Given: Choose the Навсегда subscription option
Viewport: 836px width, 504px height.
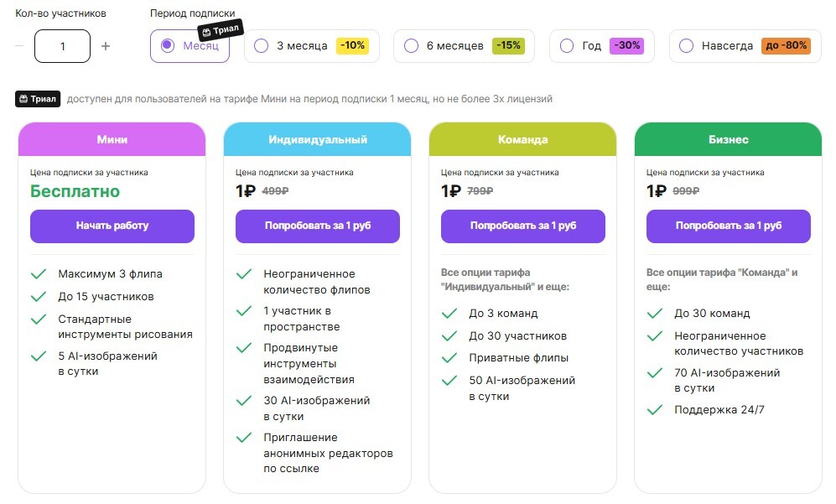Looking at the screenshot, I should pos(745,46).
